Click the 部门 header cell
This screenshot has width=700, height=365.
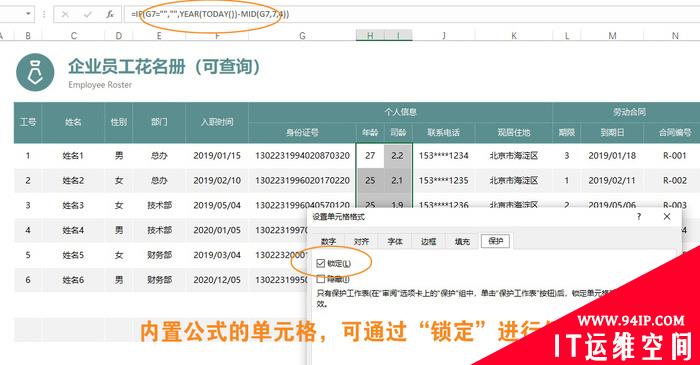pos(159,122)
